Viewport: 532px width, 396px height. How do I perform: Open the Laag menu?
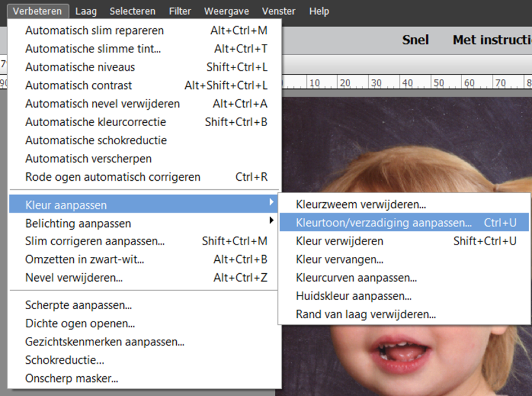[x=86, y=11]
